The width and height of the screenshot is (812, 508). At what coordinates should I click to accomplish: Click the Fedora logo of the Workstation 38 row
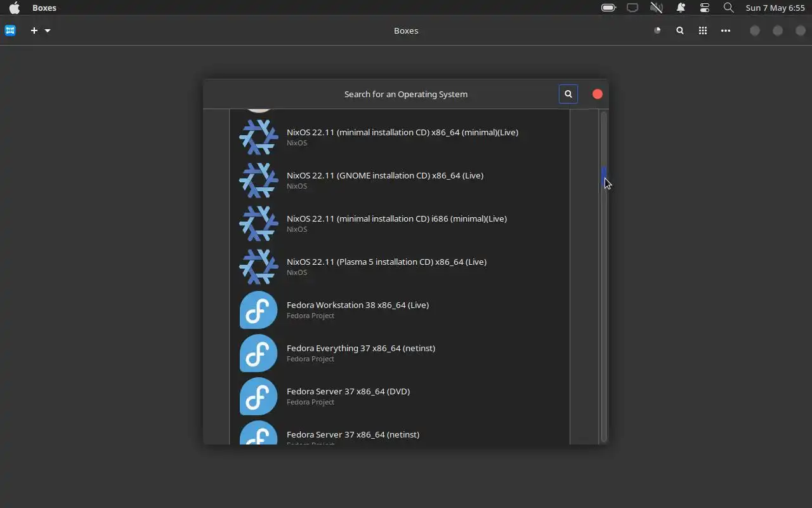click(259, 310)
